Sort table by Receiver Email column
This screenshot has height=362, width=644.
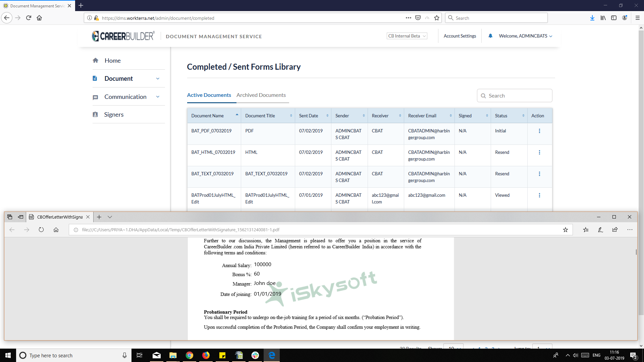click(x=429, y=116)
